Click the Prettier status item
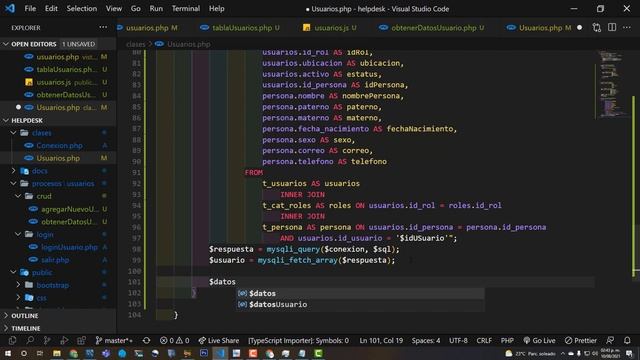 pos(580,340)
